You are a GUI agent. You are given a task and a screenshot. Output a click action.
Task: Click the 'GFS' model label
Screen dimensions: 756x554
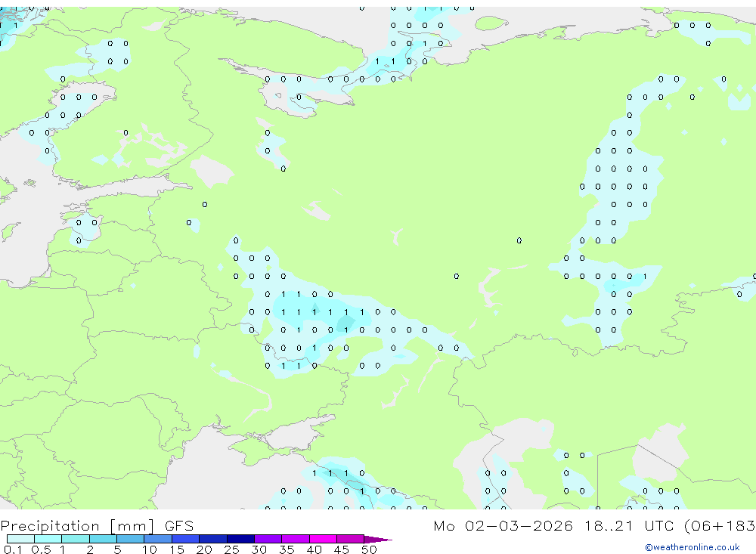point(179,526)
